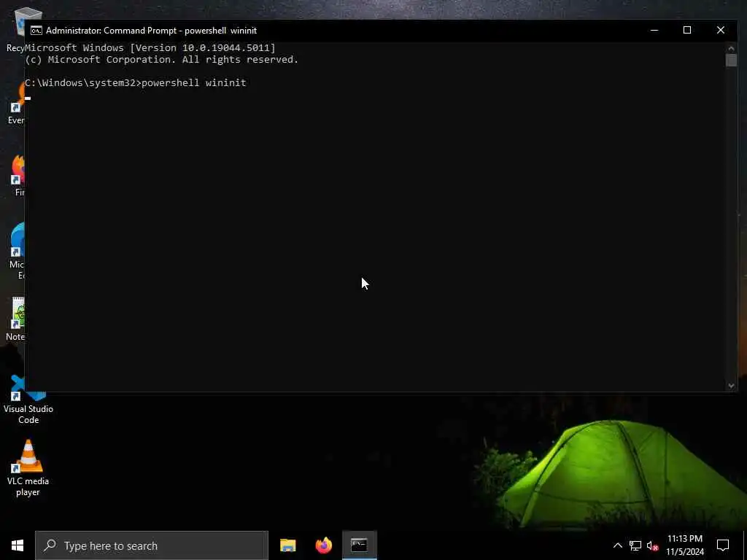Open the Command Prompt system menu icon
This screenshot has height=560, width=747.
(x=36, y=31)
